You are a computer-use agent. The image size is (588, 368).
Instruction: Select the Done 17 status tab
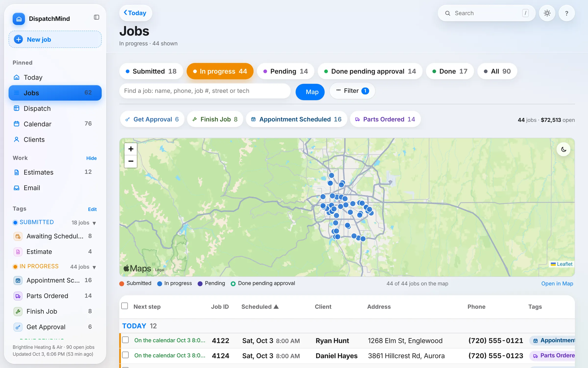[450, 71]
